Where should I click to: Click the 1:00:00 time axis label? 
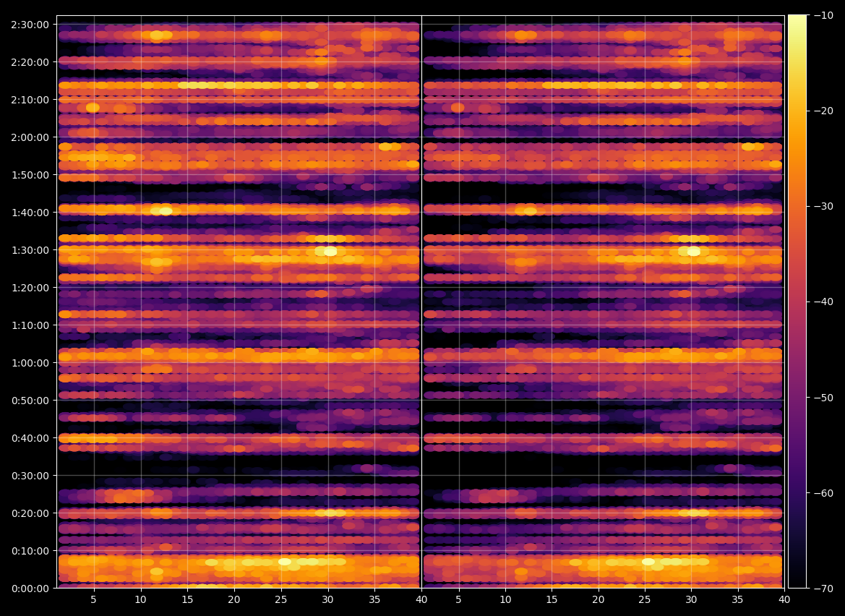tap(30, 363)
